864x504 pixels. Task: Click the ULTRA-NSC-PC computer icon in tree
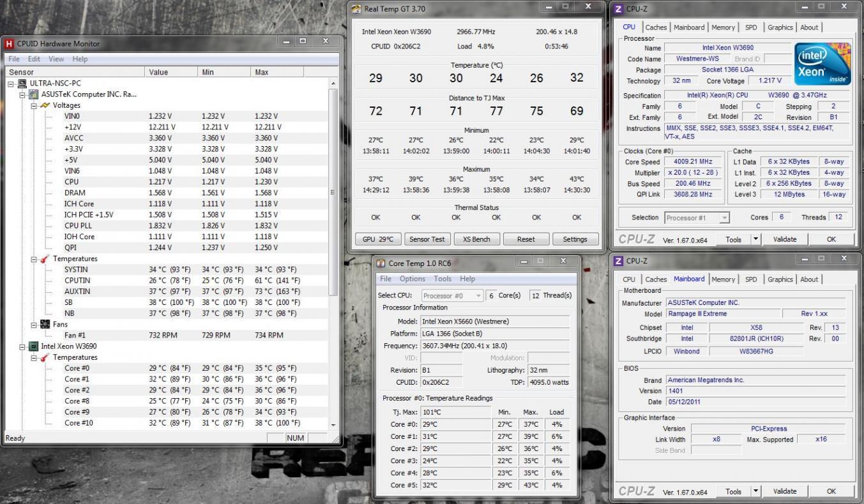pos(22,84)
